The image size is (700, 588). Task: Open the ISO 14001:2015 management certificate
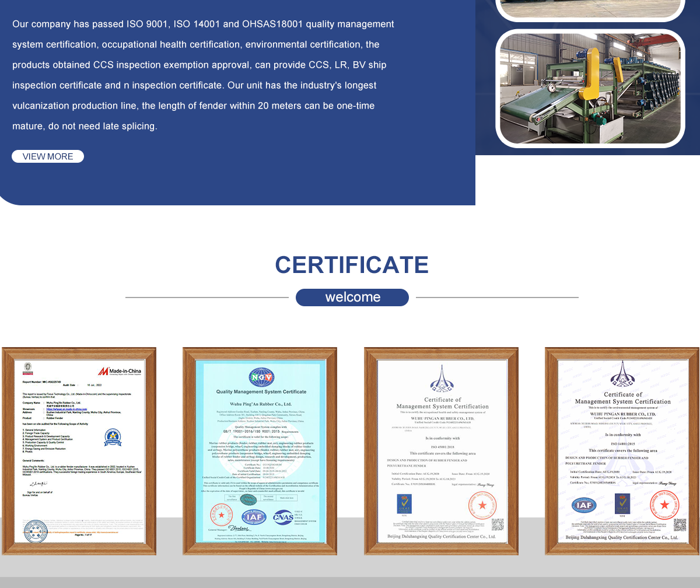pos(622,451)
